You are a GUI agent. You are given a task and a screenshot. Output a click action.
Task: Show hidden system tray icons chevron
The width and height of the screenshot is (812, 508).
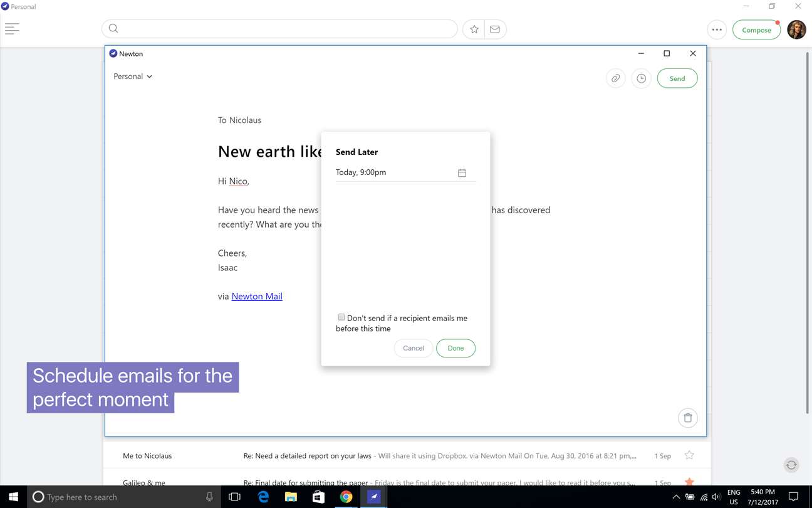pos(676,497)
